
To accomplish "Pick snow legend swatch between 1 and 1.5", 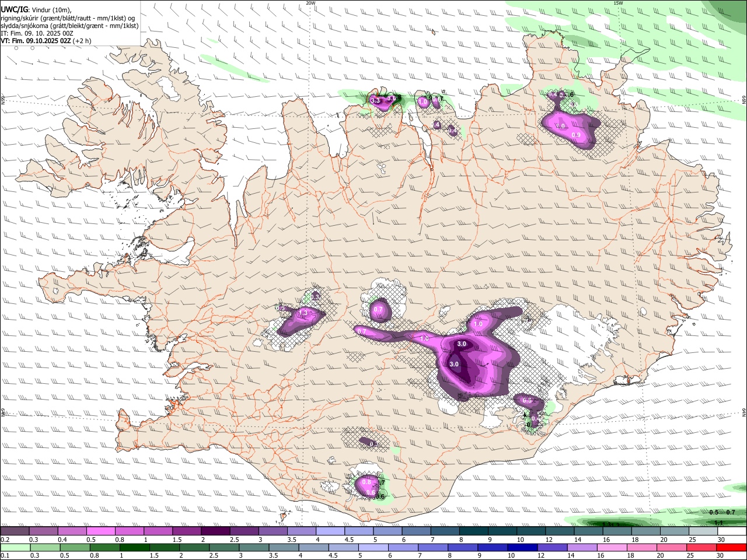I will [158, 531].
